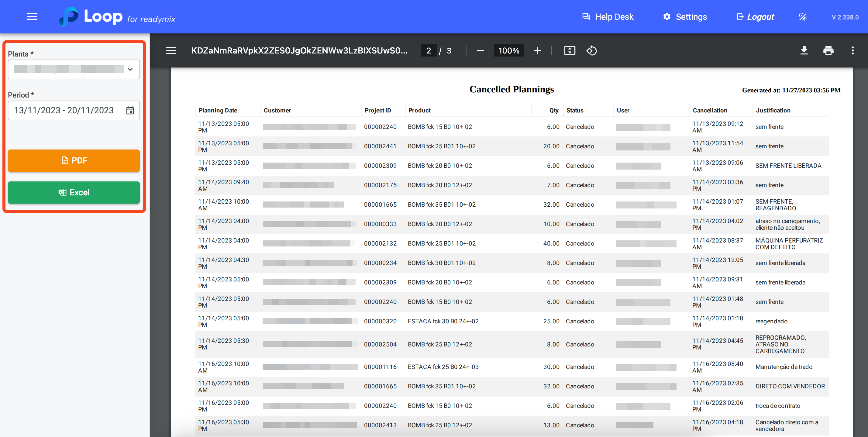Click the 100% zoom level field

(x=508, y=50)
